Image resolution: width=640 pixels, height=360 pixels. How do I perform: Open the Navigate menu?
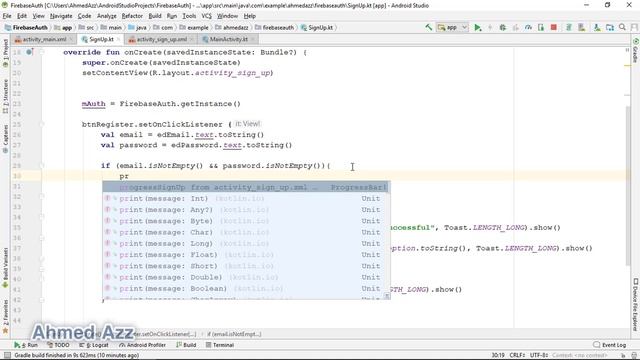click(61, 16)
